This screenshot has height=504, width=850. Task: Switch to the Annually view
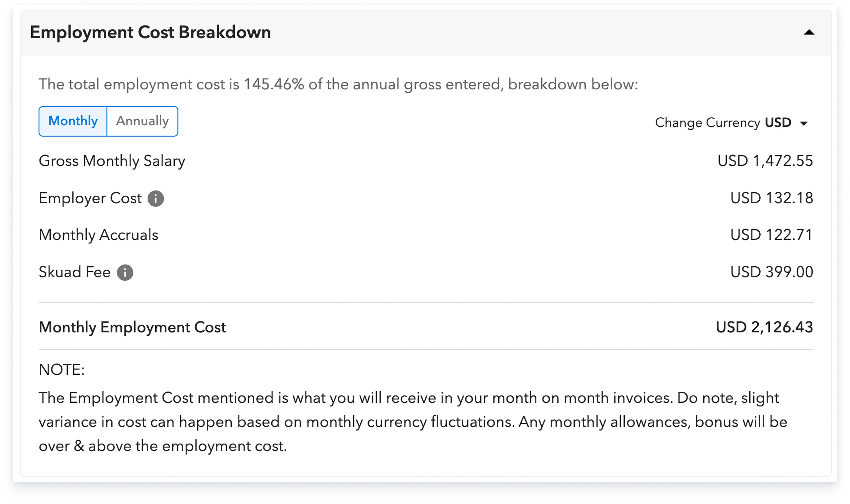(142, 121)
